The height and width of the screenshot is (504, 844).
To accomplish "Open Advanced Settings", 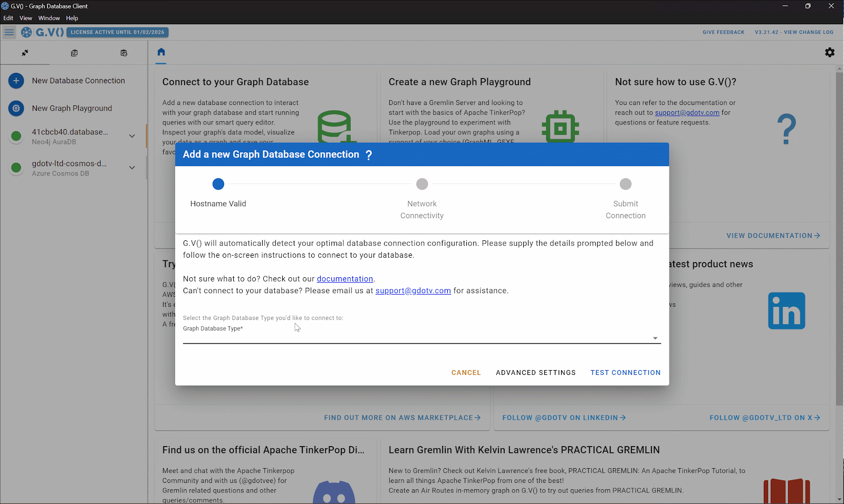I will pos(536,373).
